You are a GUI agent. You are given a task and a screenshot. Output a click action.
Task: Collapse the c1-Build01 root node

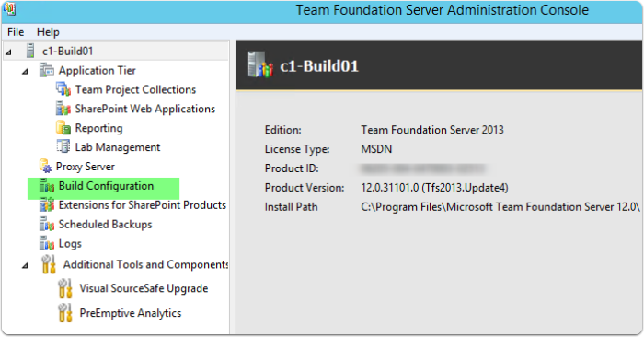pos(8,52)
